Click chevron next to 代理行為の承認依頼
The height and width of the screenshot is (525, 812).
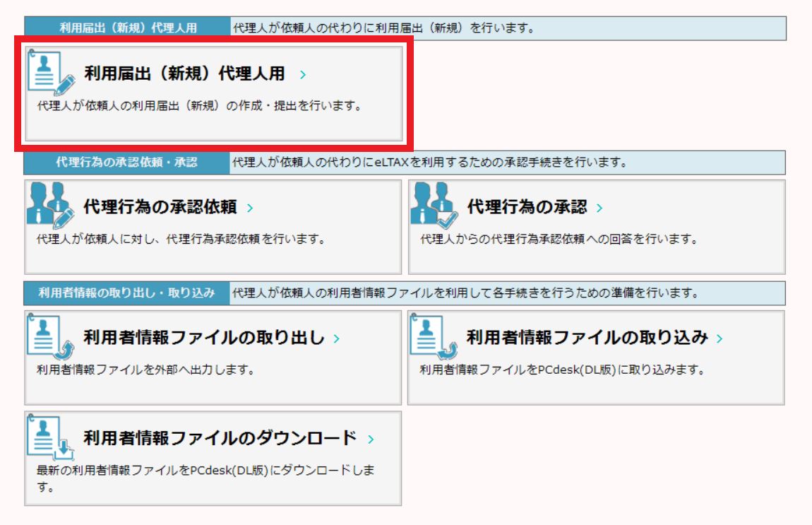pyautogui.click(x=250, y=208)
